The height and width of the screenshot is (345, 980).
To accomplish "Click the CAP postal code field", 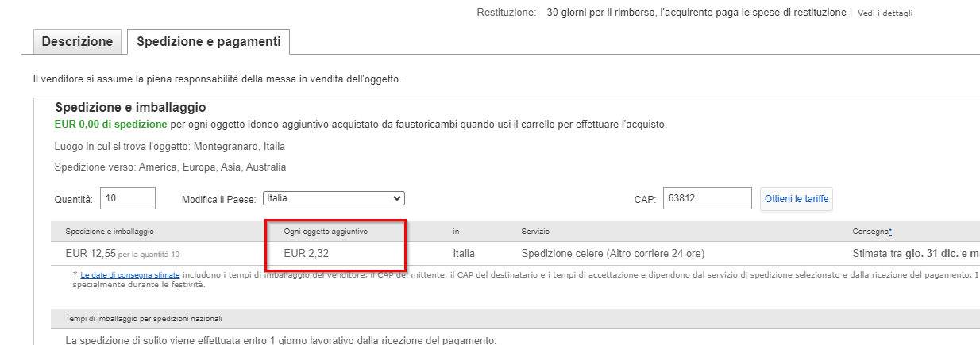I will tap(708, 198).
